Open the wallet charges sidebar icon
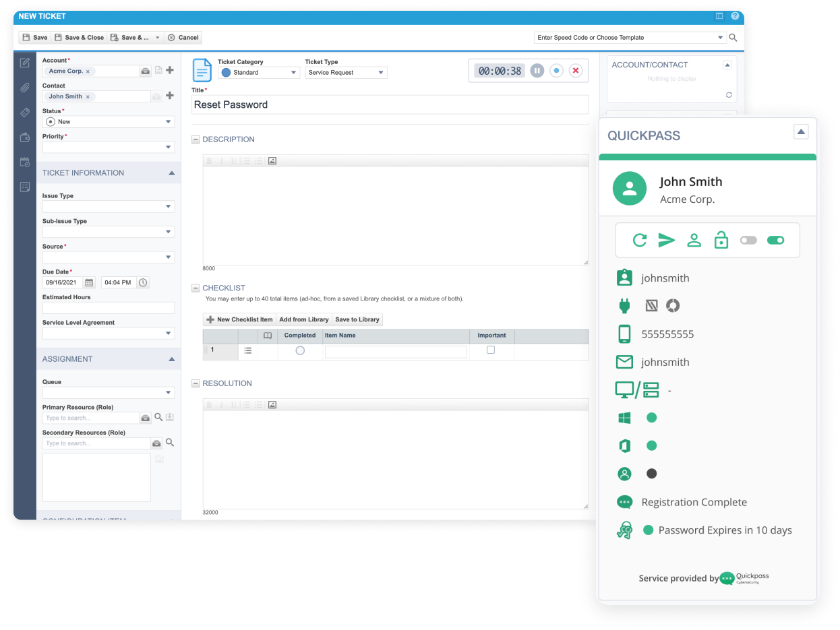The height and width of the screenshot is (630, 840). (x=25, y=137)
